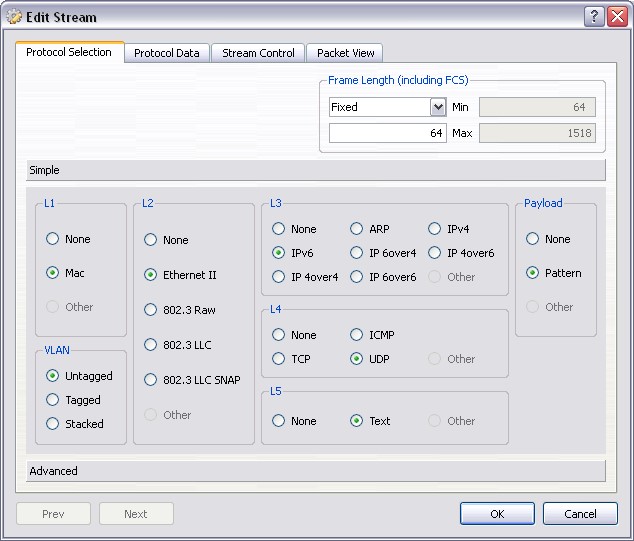The width and height of the screenshot is (634, 541).
Task: Open the Stream Control tab
Action: pyautogui.click(x=258, y=53)
